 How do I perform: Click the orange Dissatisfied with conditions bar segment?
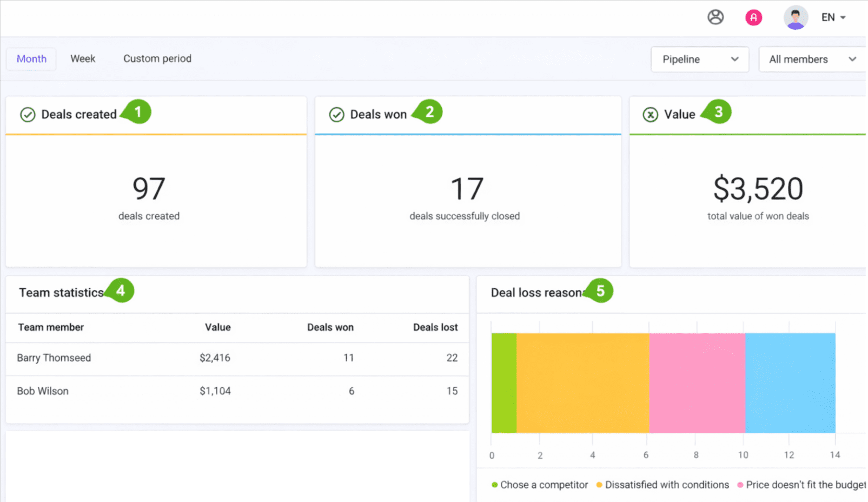click(582, 383)
